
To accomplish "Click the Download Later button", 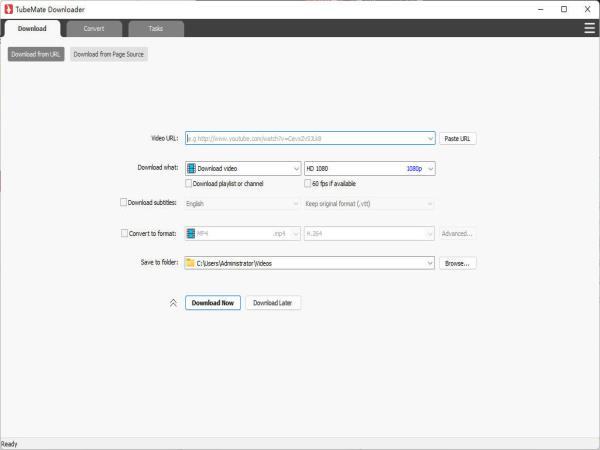I will pos(273,303).
